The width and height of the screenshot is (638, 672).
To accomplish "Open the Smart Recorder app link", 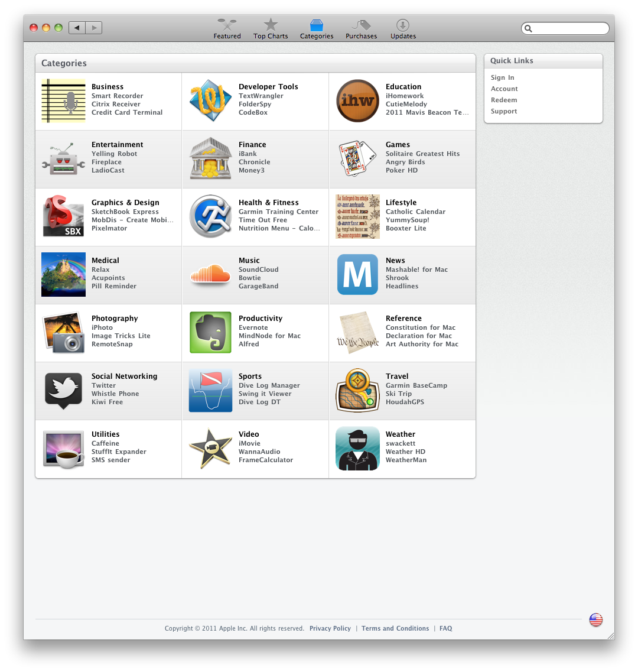I will tap(117, 96).
